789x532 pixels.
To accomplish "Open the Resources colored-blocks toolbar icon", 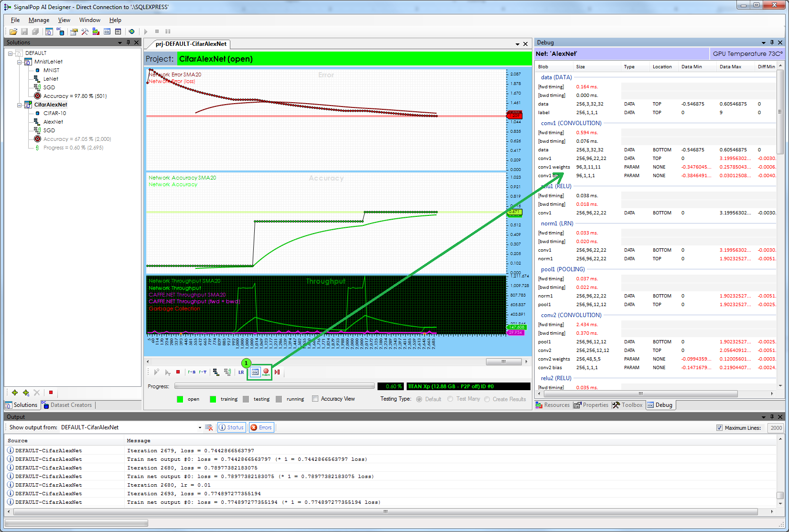I will pos(96,32).
